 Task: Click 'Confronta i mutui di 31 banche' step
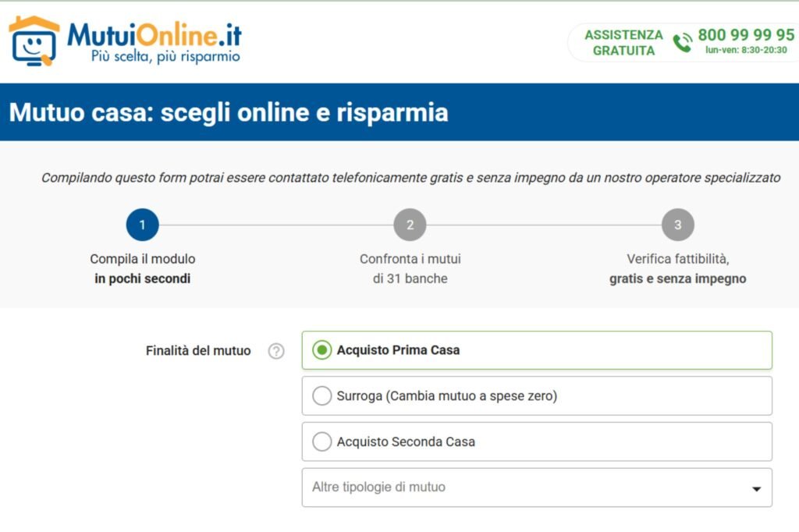(410, 268)
